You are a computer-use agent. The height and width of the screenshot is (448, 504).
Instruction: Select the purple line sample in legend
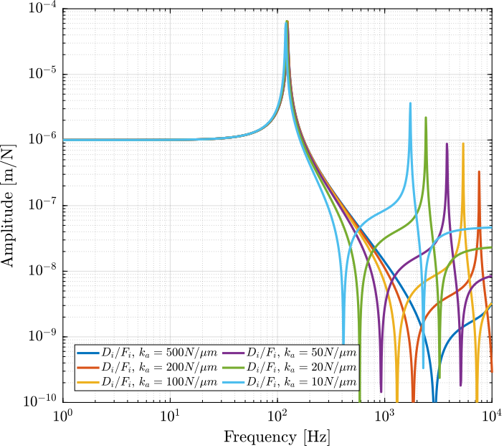tap(233, 353)
